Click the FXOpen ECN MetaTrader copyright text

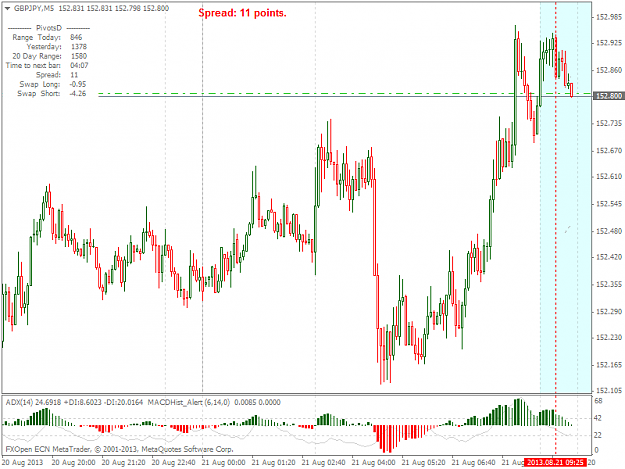click(120, 449)
